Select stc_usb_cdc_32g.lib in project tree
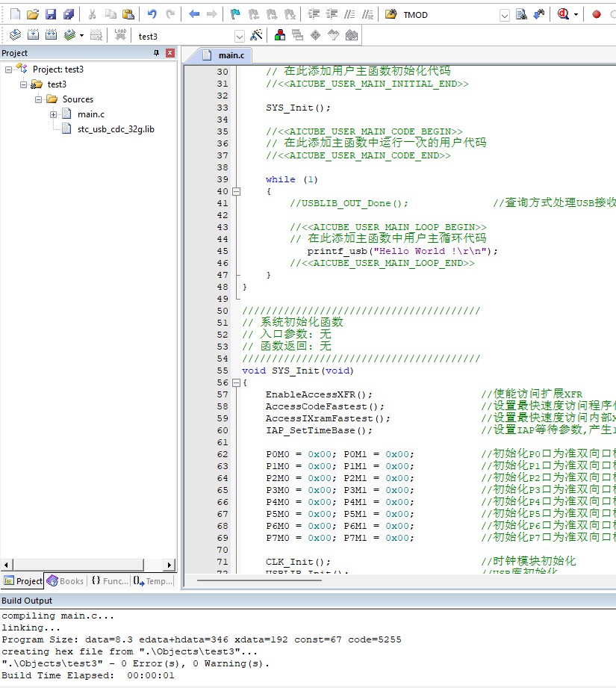 [116, 128]
